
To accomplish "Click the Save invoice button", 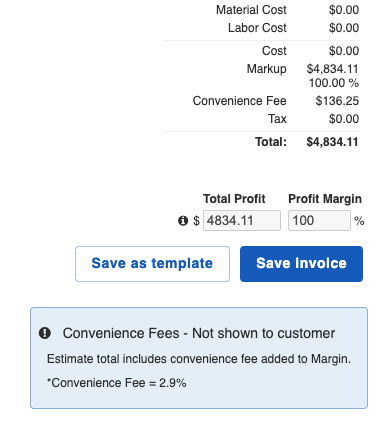I will 301,264.
